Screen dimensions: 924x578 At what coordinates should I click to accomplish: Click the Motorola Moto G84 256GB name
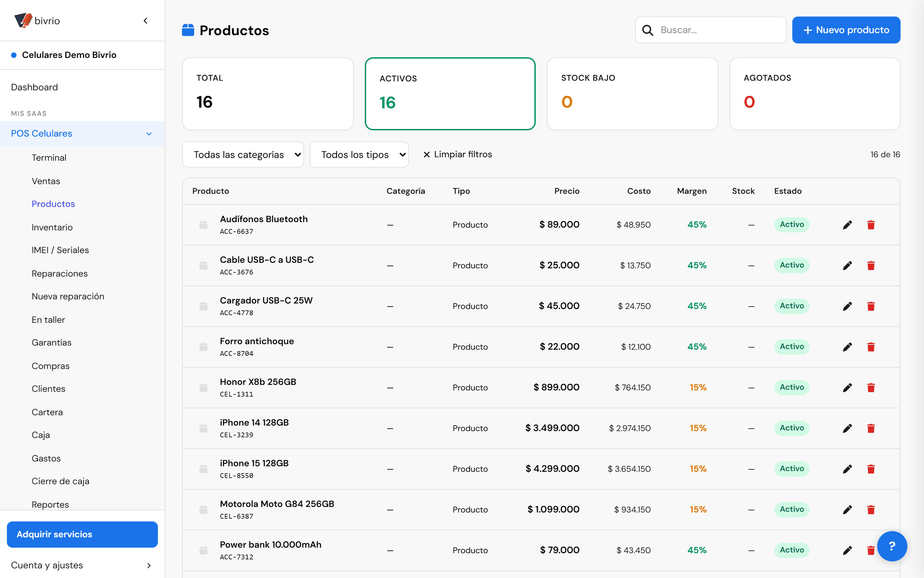point(277,504)
